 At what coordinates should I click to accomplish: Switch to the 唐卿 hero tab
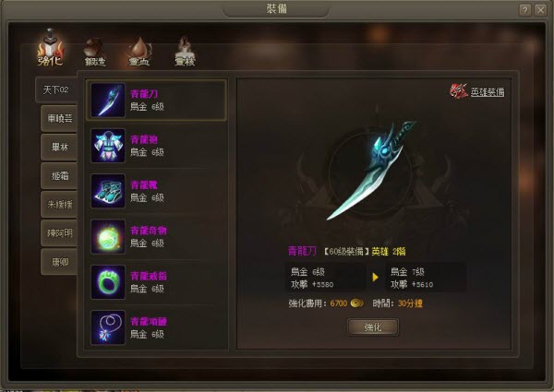(x=59, y=262)
